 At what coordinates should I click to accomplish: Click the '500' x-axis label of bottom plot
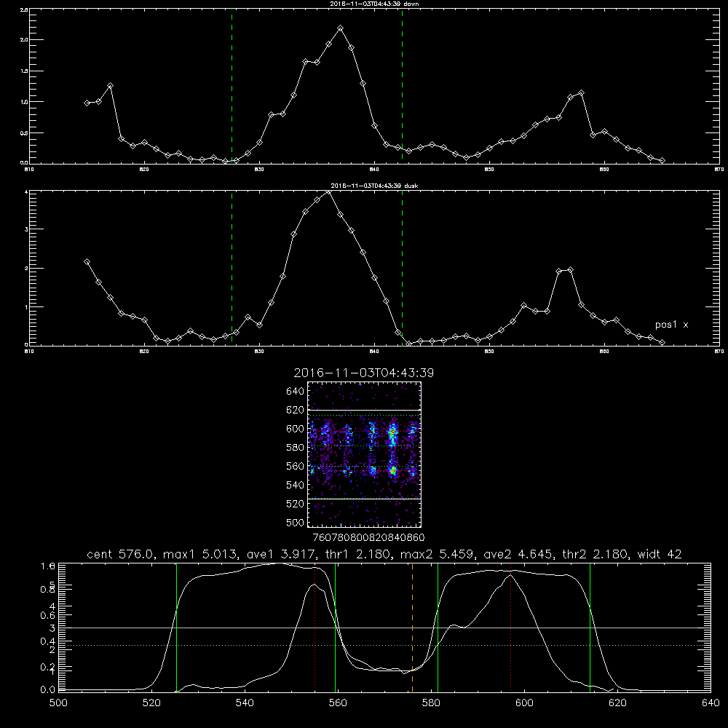pos(58,703)
